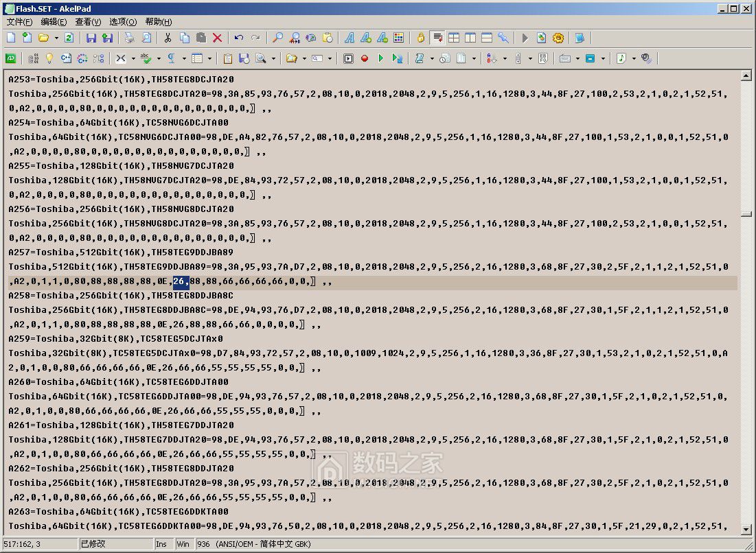Open the 查看(V) menu

click(x=88, y=22)
